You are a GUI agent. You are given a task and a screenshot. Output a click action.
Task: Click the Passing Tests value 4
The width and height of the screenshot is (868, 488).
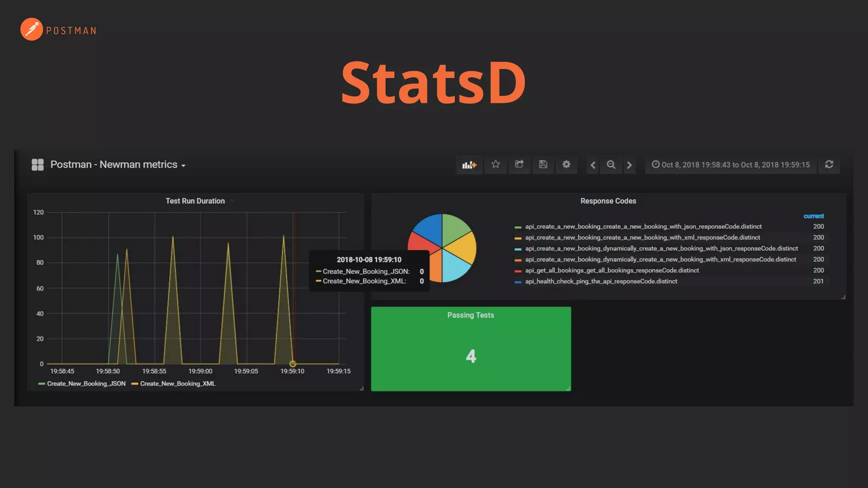(471, 356)
